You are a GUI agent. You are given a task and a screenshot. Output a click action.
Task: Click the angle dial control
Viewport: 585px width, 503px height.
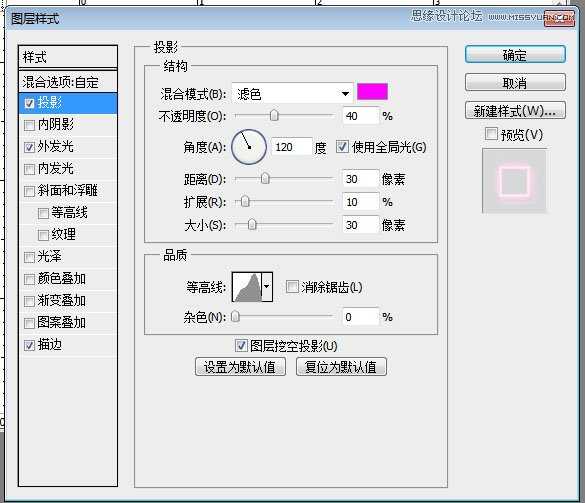[x=249, y=147]
